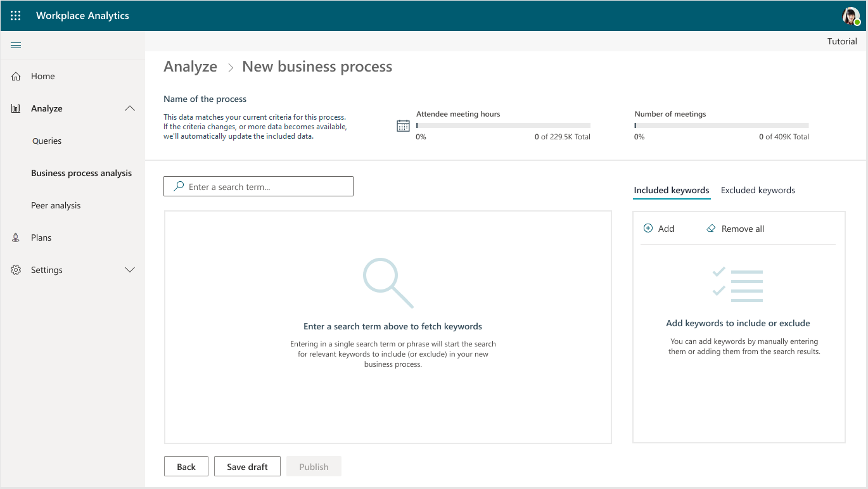Collapse the Analyze section chevron
Viewport: 868px width, 489px height.
(130, 108)
